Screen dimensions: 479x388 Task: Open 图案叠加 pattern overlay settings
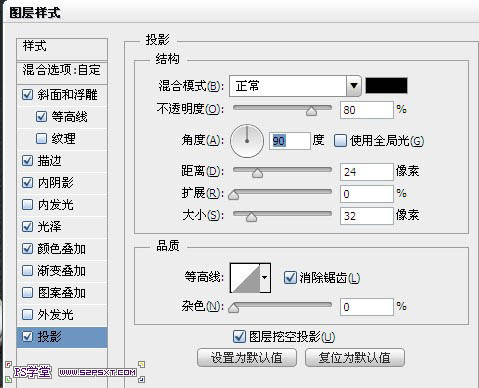click(62, 293)
